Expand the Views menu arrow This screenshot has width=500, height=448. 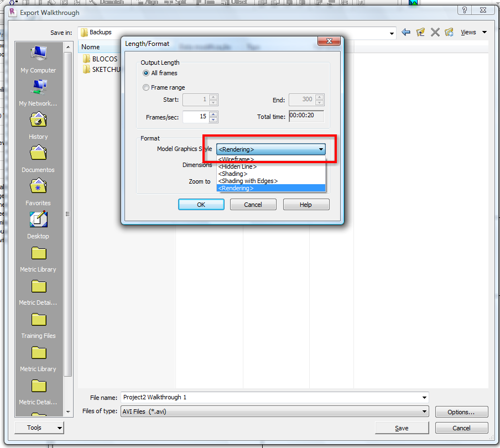click(x=485, y=32)
